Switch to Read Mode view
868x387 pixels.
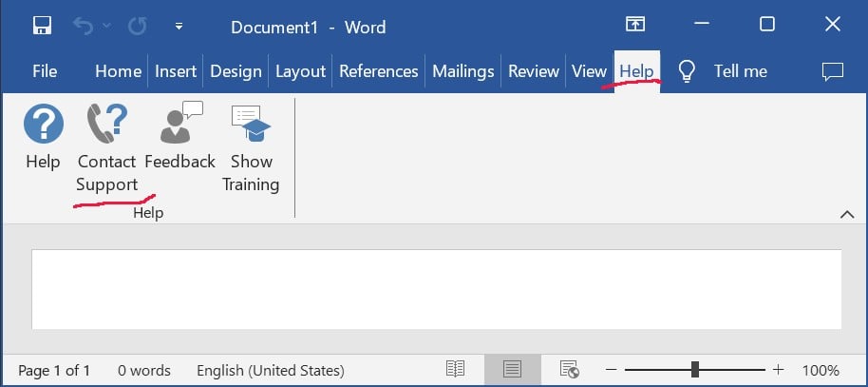(x=455, y=369)
